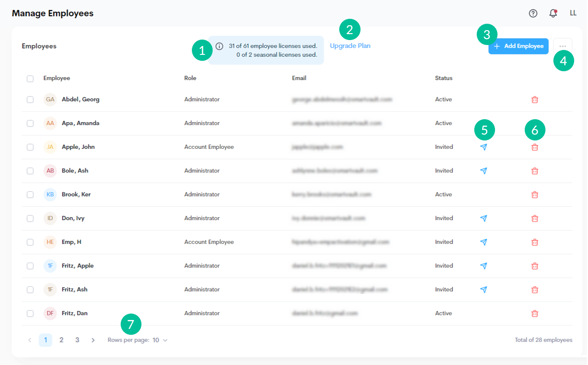Select the Emp, H row checkbox
The height and width of the screenshot is (365, 588).
click(30, 242)
